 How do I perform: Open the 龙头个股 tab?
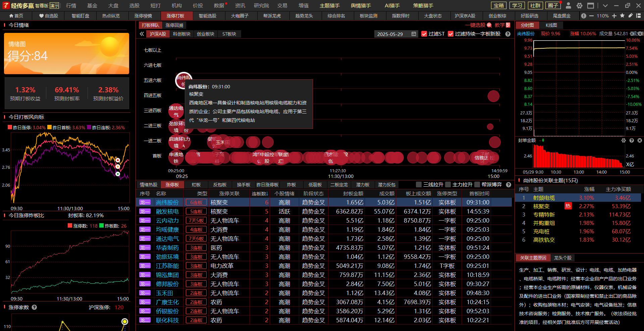point(562,258)
